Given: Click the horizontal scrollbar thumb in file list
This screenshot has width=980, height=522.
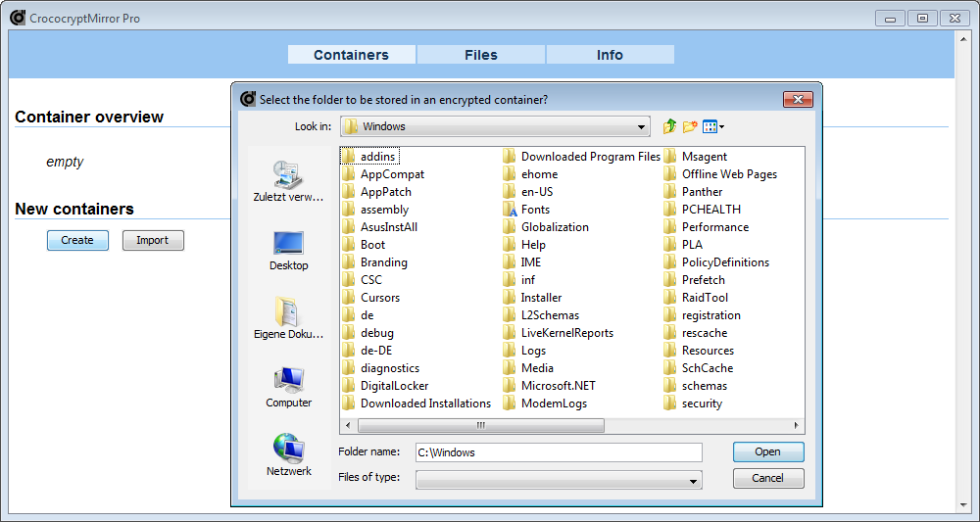Looking at the screenshot, I should (x=480, y=425).
